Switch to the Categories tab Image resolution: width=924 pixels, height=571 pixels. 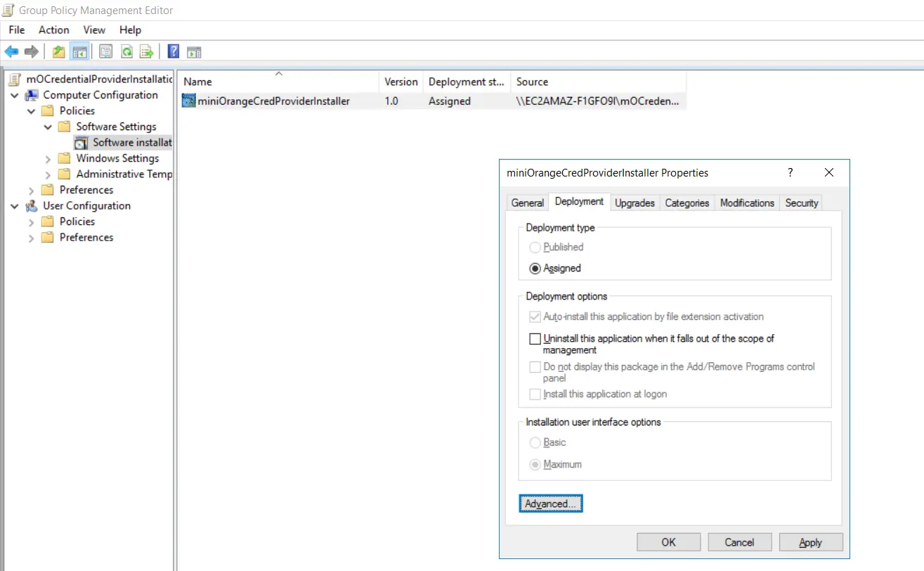pos(687,203)
